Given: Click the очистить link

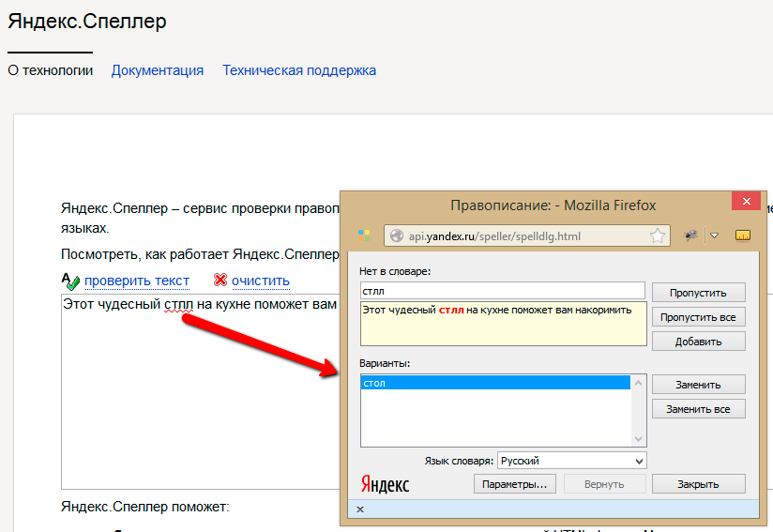Looking at the screenshot, I should tap(260, 281).
